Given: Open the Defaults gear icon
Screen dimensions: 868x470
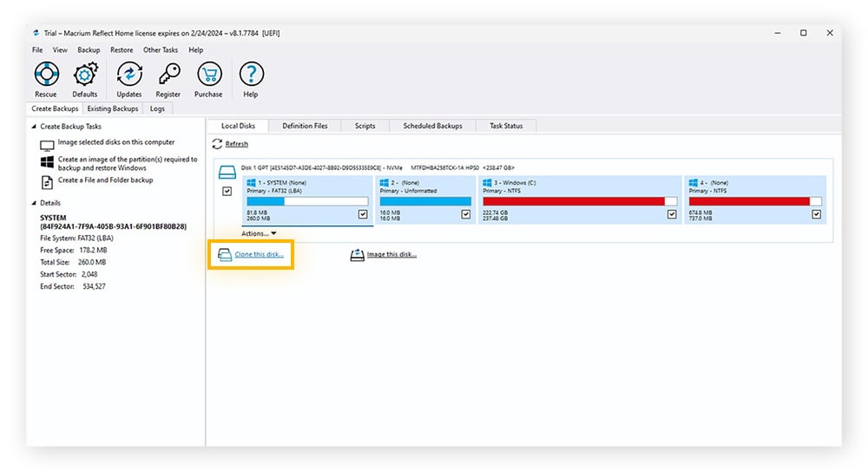Looking at the screenshot, I should tap(85, 75).
